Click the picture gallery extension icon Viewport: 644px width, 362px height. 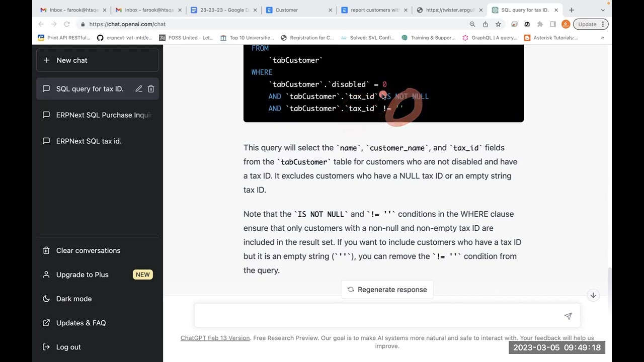tap(514, 24)
